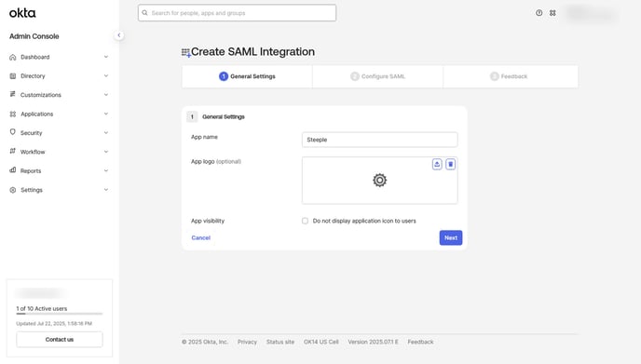The width and height of the screenshot is (641, 364).
Task: Click the gear placeholder app logo
Action: 380,181
